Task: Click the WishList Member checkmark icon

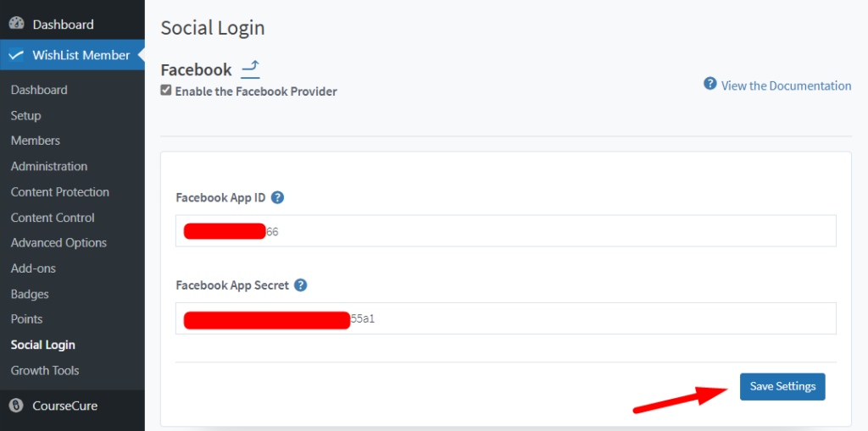Action: [x=17, y=55]
